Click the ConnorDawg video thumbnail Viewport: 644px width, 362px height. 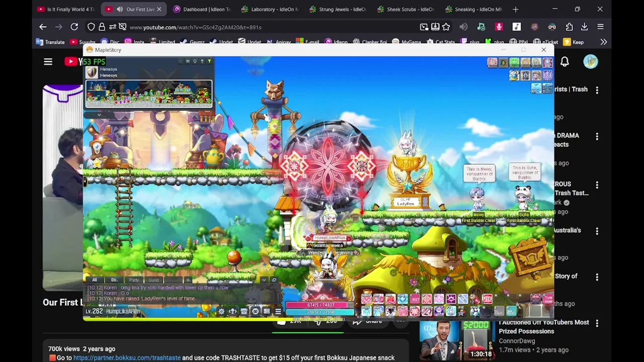pyautogui.click(x=456, y=340)
